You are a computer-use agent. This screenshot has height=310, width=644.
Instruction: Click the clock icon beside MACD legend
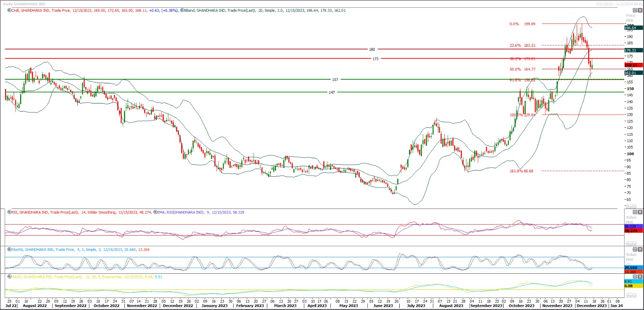pyautogui.click(x=9, y=277)
